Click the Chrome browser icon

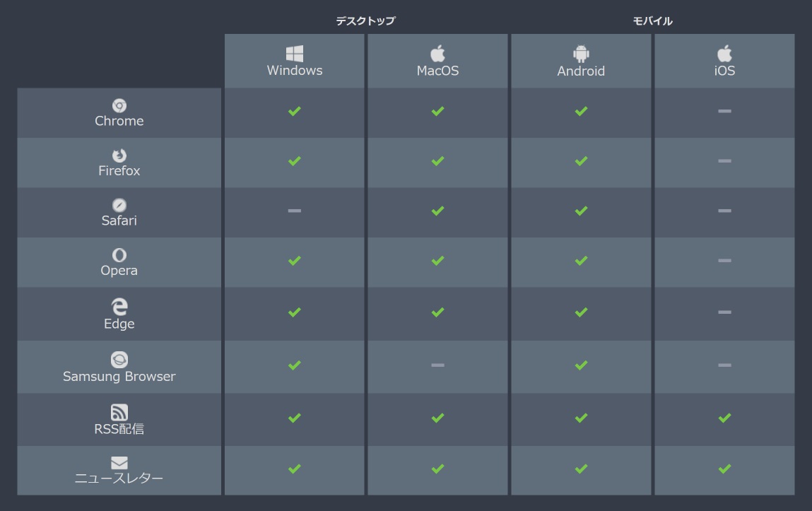pyautogui.click(x=119, y=106)
